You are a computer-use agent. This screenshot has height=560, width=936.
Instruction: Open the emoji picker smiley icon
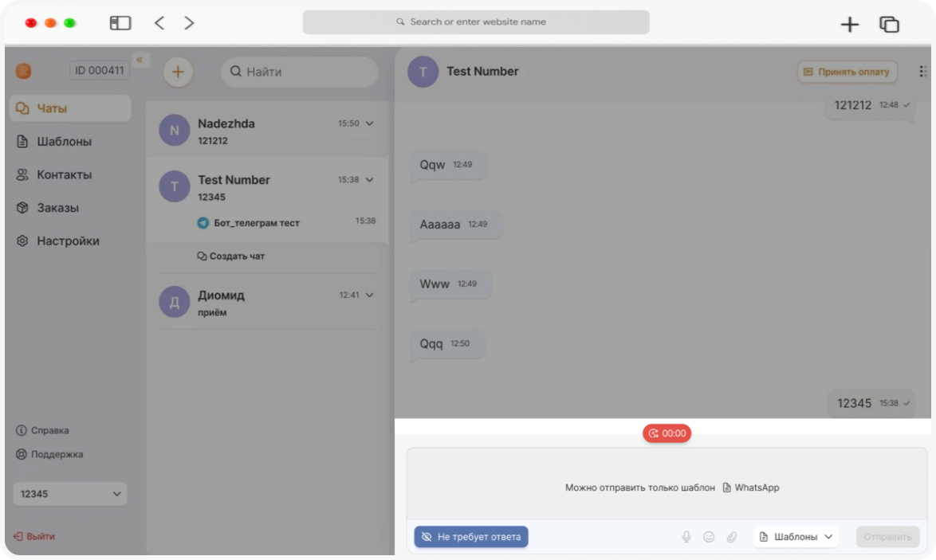[709, 537]
